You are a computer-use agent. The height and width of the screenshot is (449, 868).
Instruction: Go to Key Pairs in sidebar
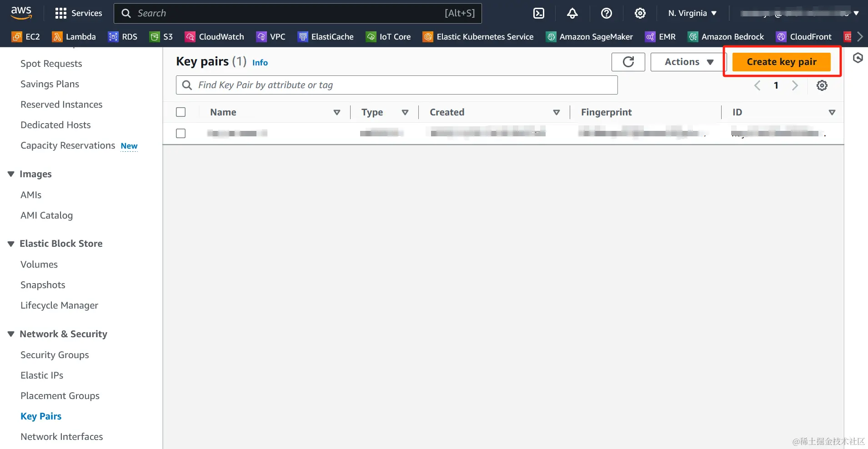coord(41,416)
